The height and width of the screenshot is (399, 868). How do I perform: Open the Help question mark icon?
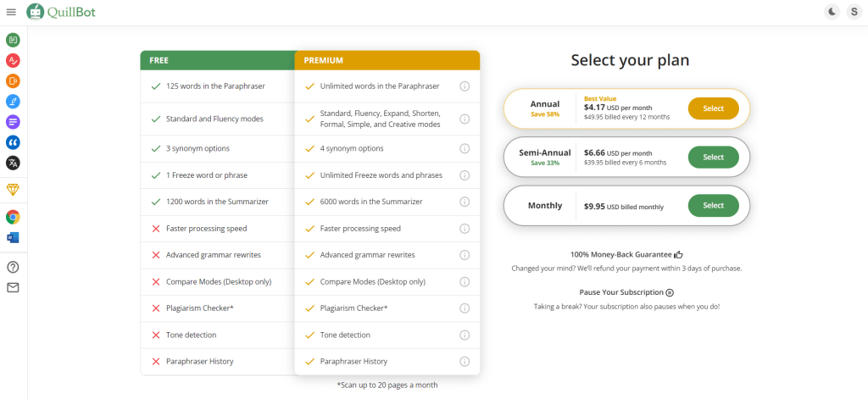13,268
